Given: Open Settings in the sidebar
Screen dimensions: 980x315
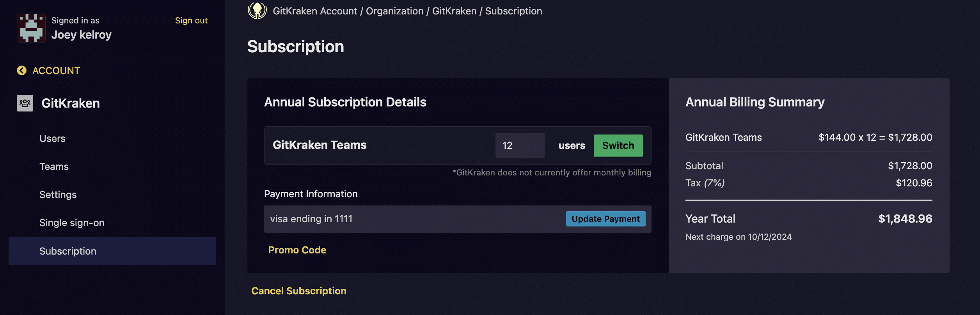Looking at the screenshot, I should click(58, 195).
